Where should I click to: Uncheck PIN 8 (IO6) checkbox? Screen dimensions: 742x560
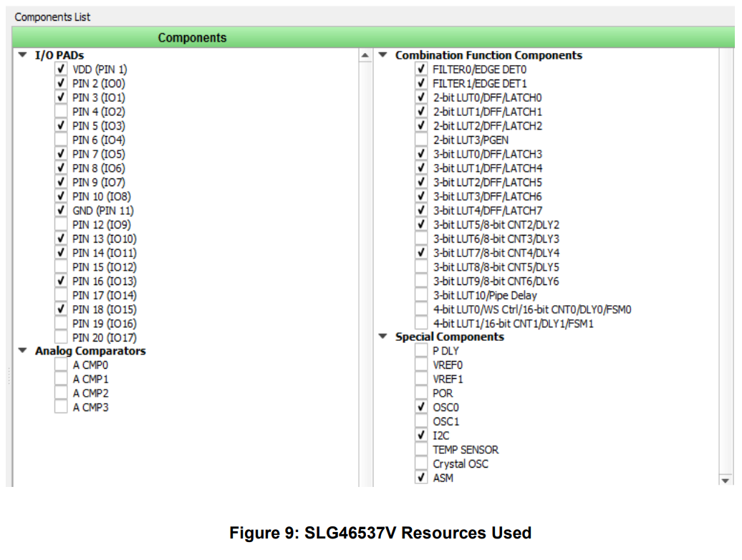61,168
